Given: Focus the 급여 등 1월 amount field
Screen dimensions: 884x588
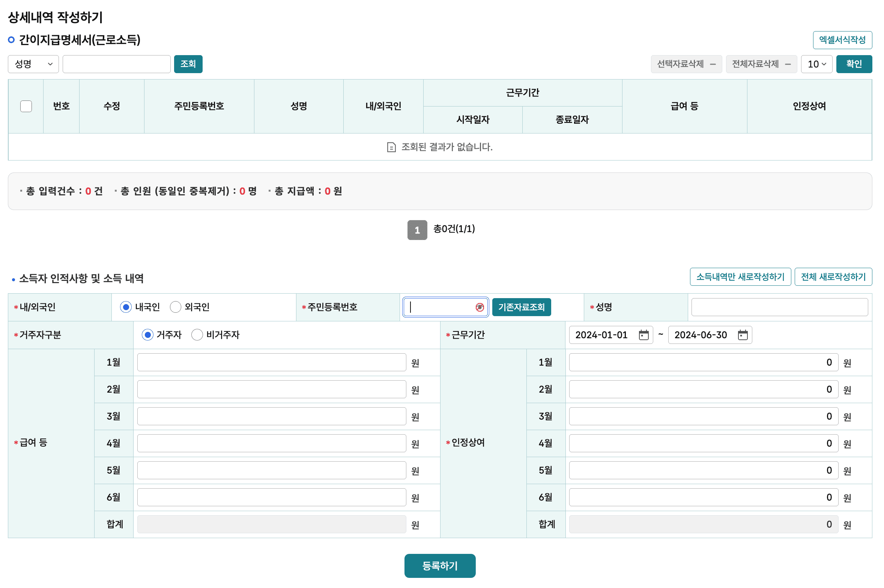Looking at the screenshot, I should click(272, 362).
